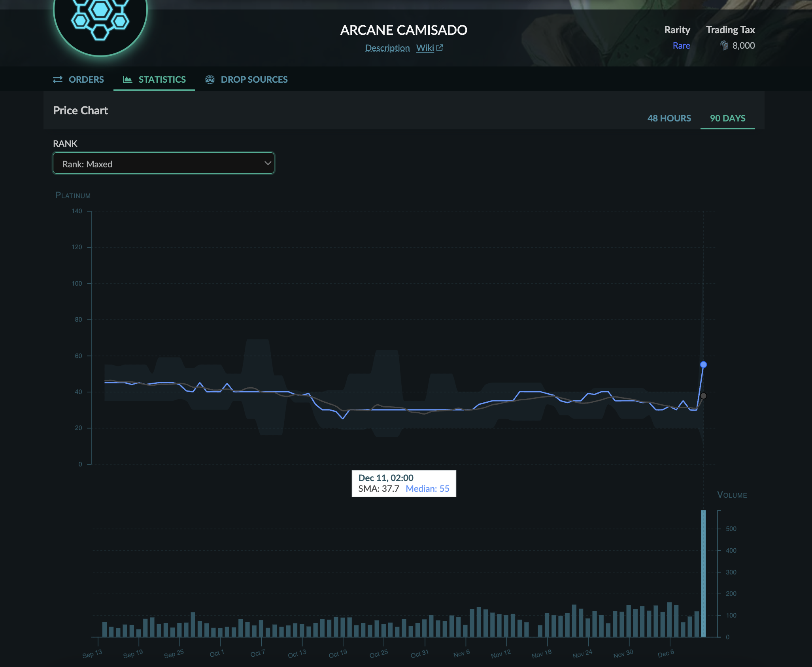Click the chevron arrow of the Rank selector

[268, 163]
